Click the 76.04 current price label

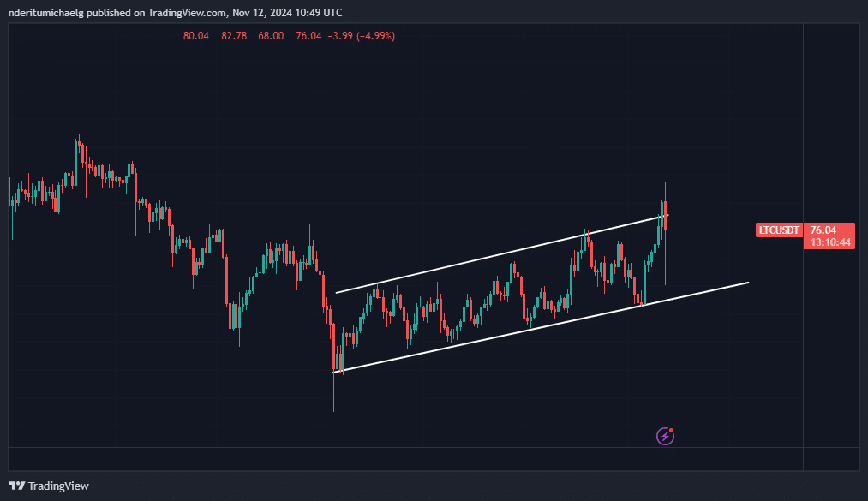click(823, 230)
